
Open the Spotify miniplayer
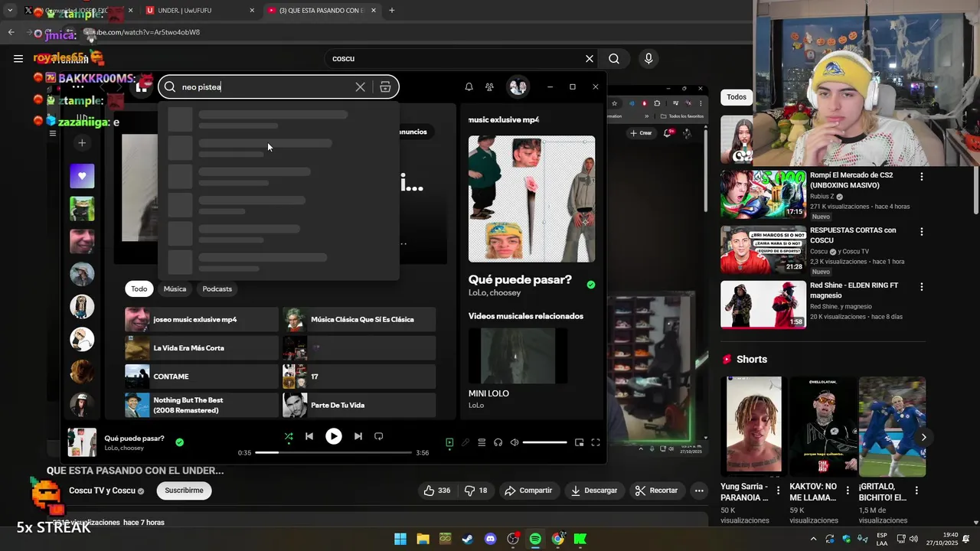[x=579, y=442]
